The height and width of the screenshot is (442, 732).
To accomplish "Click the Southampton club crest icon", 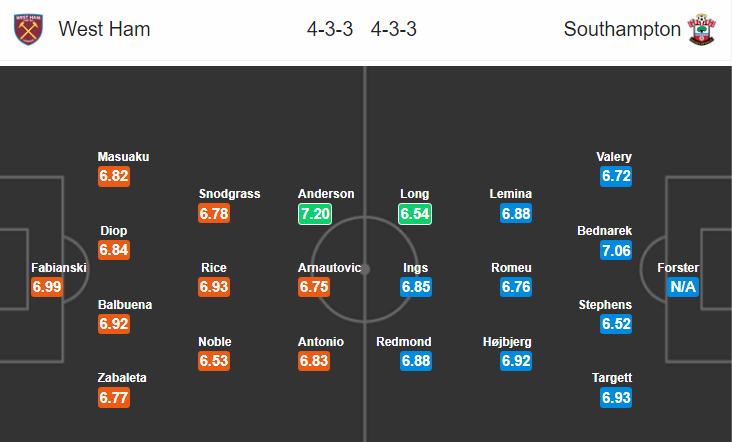I will click(x=702, y=29).
